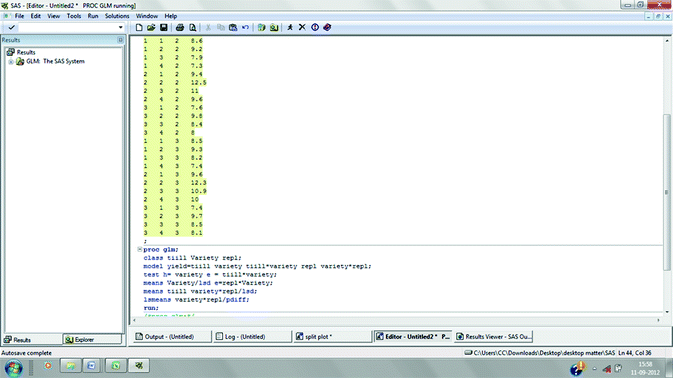The width and height of the screenshot is (673, 378).
Task: Click data value 12.5 in the editor
Action: tap(198, 82)
